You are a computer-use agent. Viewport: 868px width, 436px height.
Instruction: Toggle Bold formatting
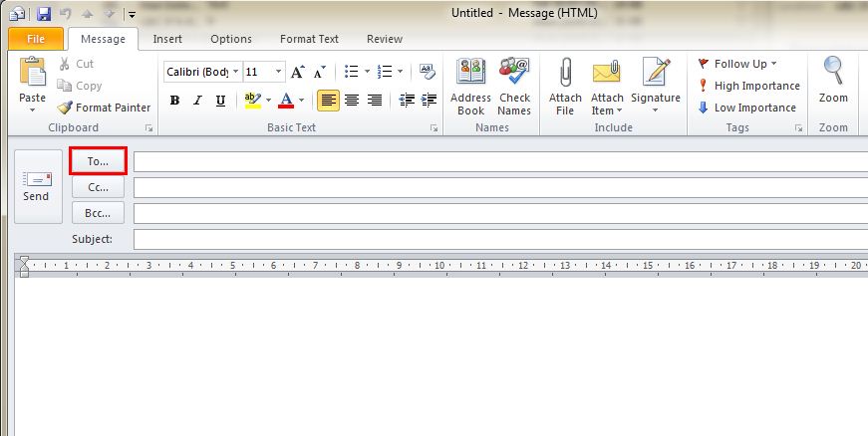174,100
